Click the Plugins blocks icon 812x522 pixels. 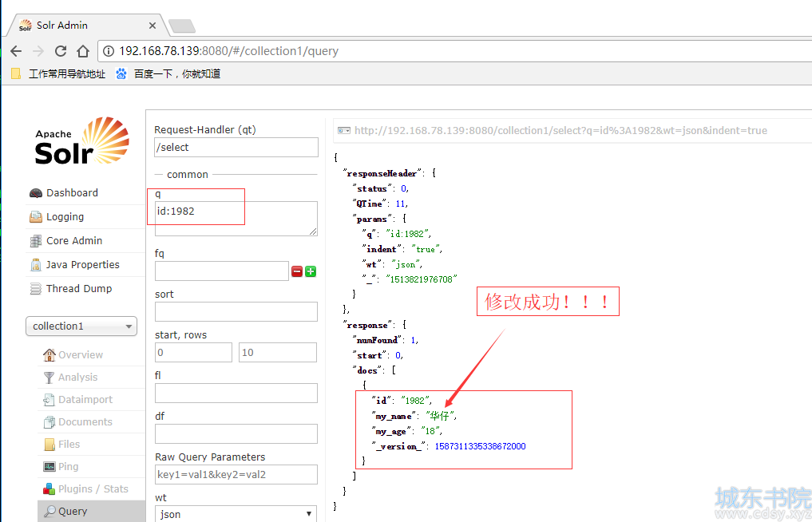pyautogui.click(x=50, y=488)
